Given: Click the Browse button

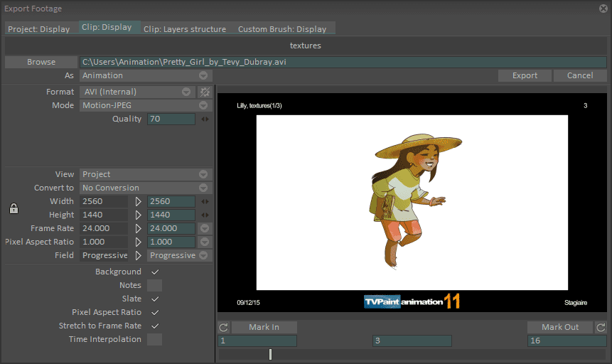Looking at the screenshot, I should click(41, 62).
